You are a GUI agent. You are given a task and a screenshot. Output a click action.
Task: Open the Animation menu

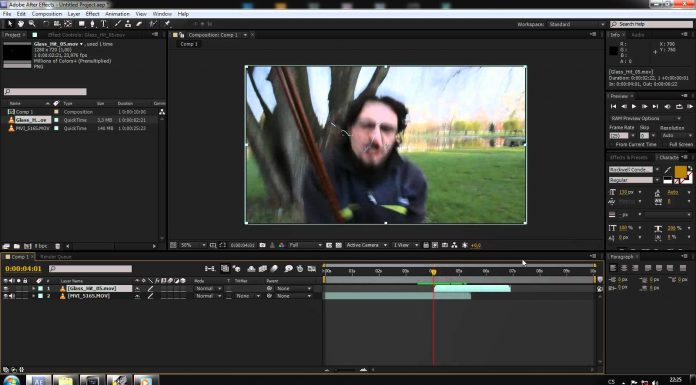click(117, 14)
